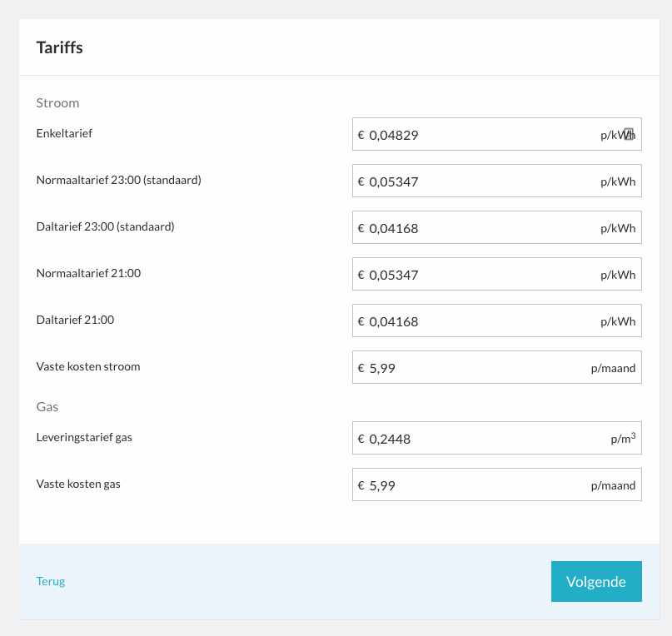Click the Enkeltarief label

point(64,133)
